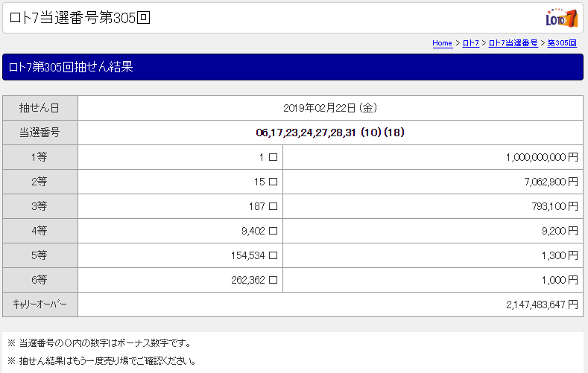The width and height of the screenshot is (588, 373).
Task: Select the 抽せん日 row label
Action: pyautogui.click(x=39, y=108)
